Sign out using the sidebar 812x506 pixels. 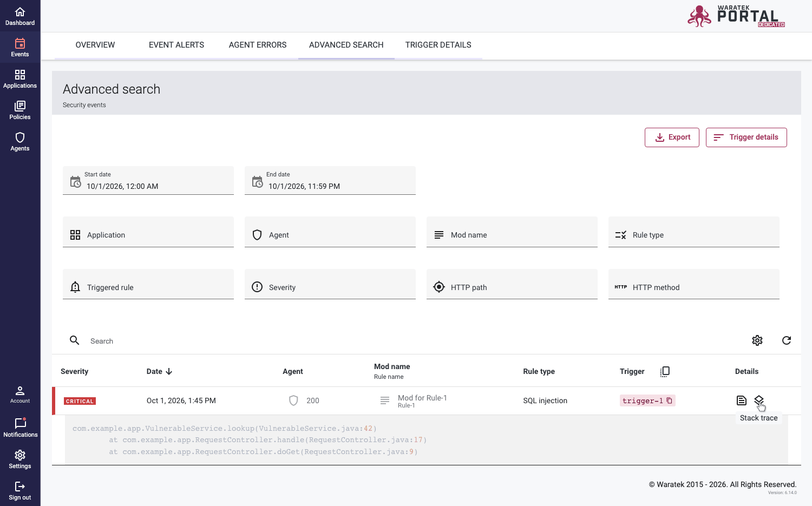coord(20,490)
